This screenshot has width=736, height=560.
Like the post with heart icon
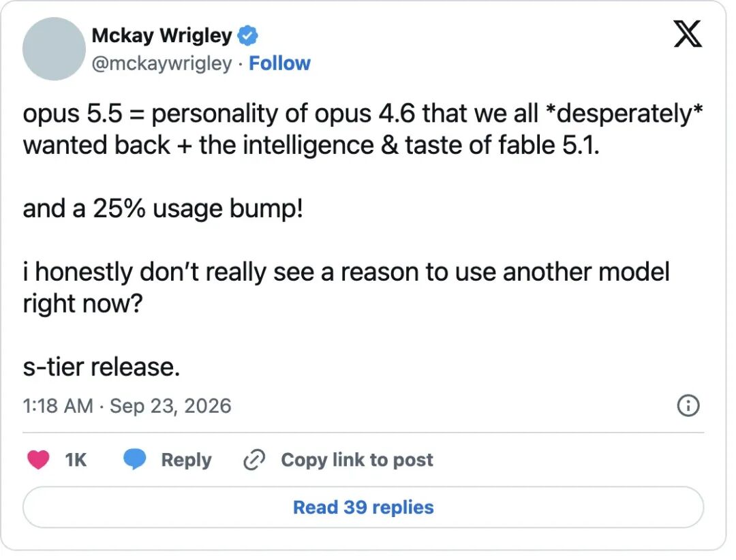click(x=38, y=460)
